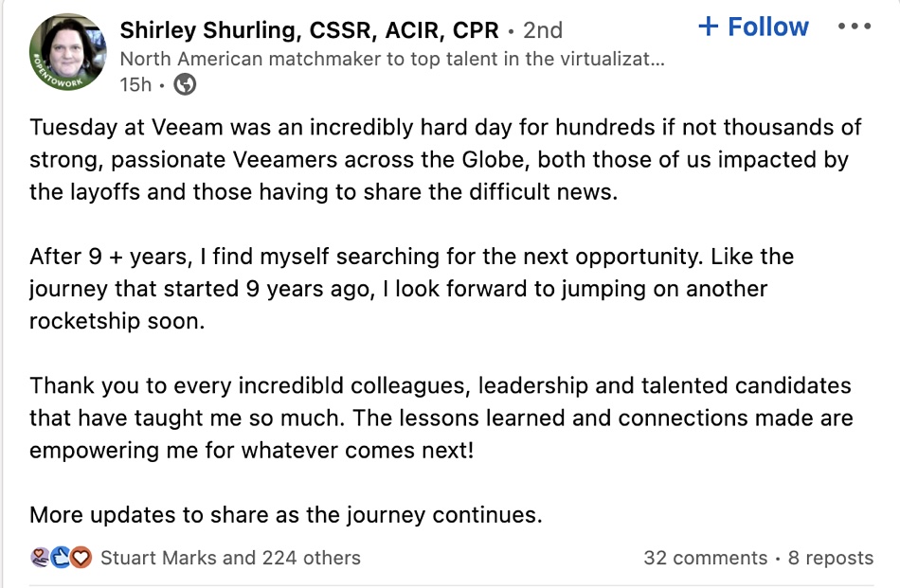Screen dimensions: 900x588
Task: Show the 8 reposts list
Action: [831, 558]
